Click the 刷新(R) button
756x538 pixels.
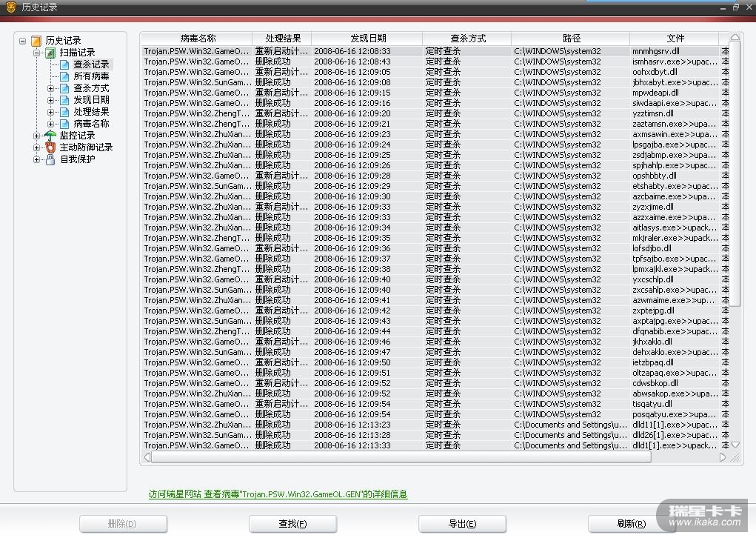click(x=632, y=524)
